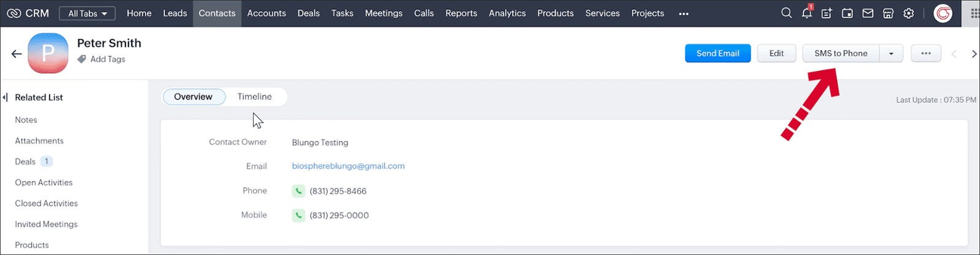Click the Send Email button
Image resolution: width=980 pixels, height=255 pixels.
pos(718,53)
